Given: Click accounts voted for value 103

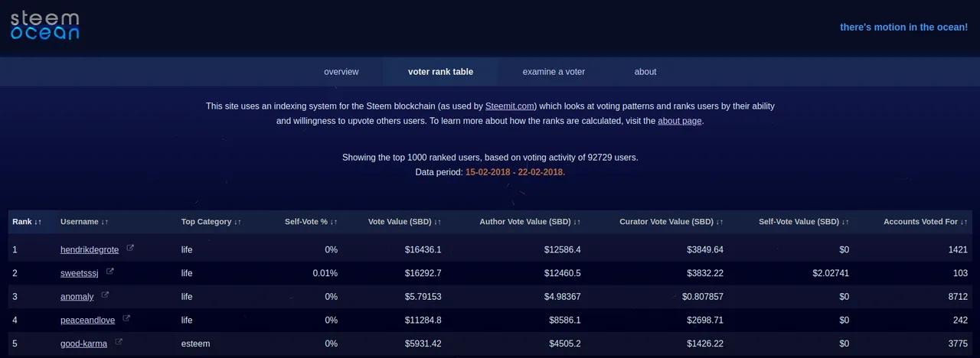Looking at the screenshot, I should [961, 273].
